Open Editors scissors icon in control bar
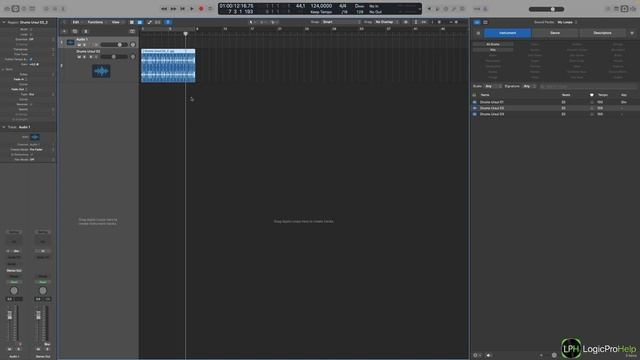 point(63,9)
